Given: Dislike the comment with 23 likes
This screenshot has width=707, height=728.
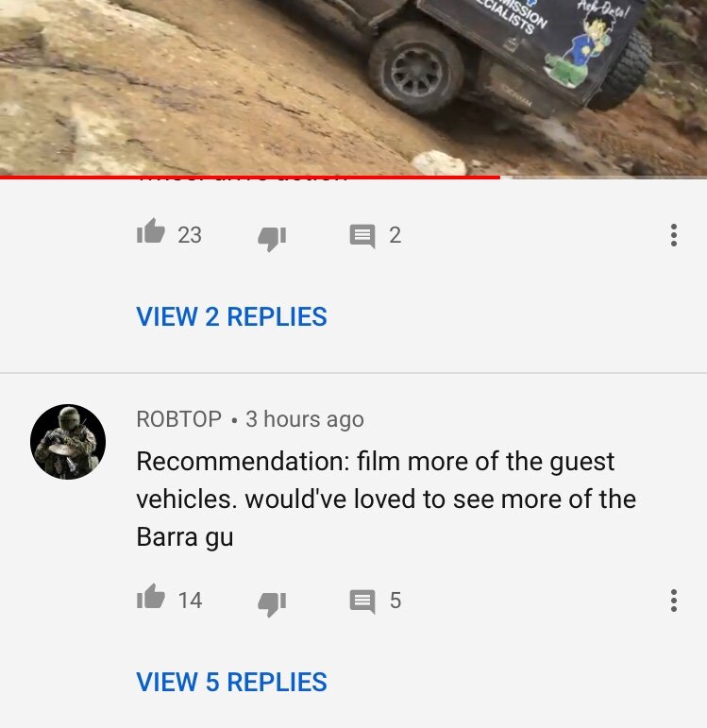Looking at the screenshot, I should click(x=272, y=239).
